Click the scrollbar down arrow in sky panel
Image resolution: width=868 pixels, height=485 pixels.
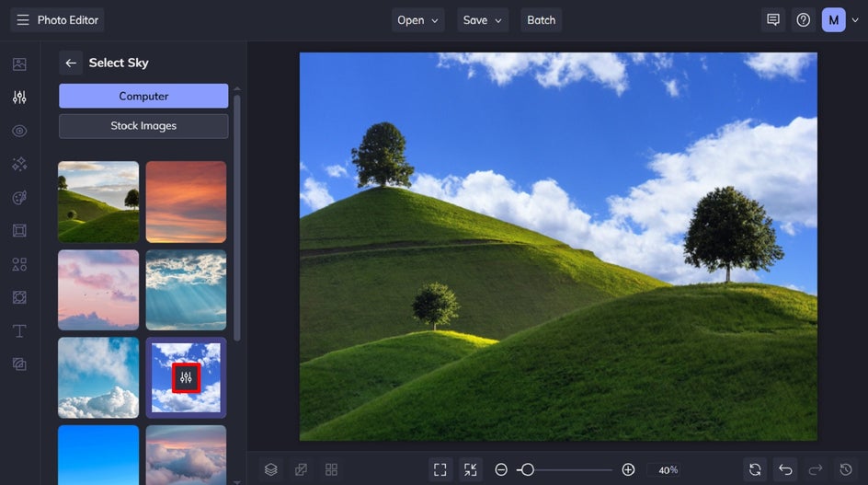tap(237, 481)
